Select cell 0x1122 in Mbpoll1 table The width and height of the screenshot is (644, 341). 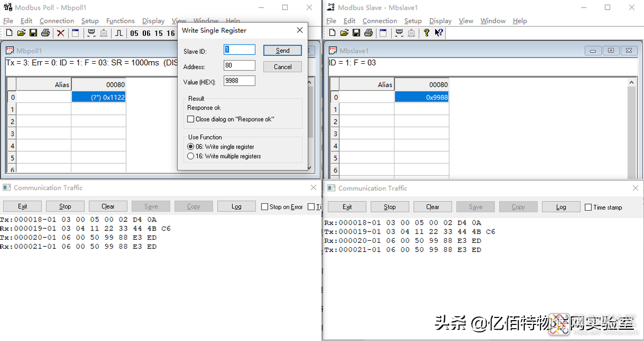(x=99, y=97)
